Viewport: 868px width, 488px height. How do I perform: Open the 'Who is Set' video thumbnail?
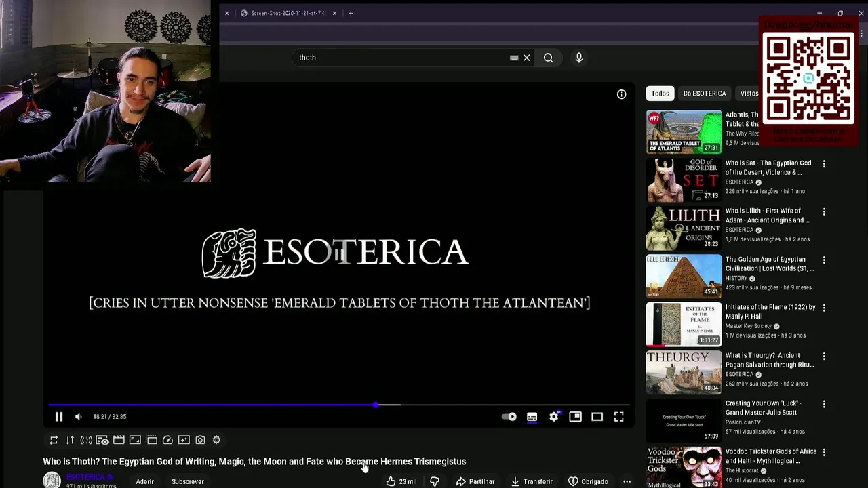pos(684,180)
